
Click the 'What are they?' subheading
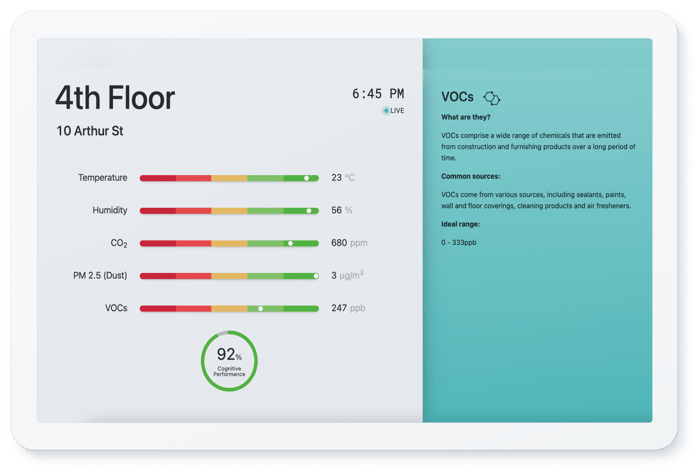pyautogui.click(x=466, y=117)
